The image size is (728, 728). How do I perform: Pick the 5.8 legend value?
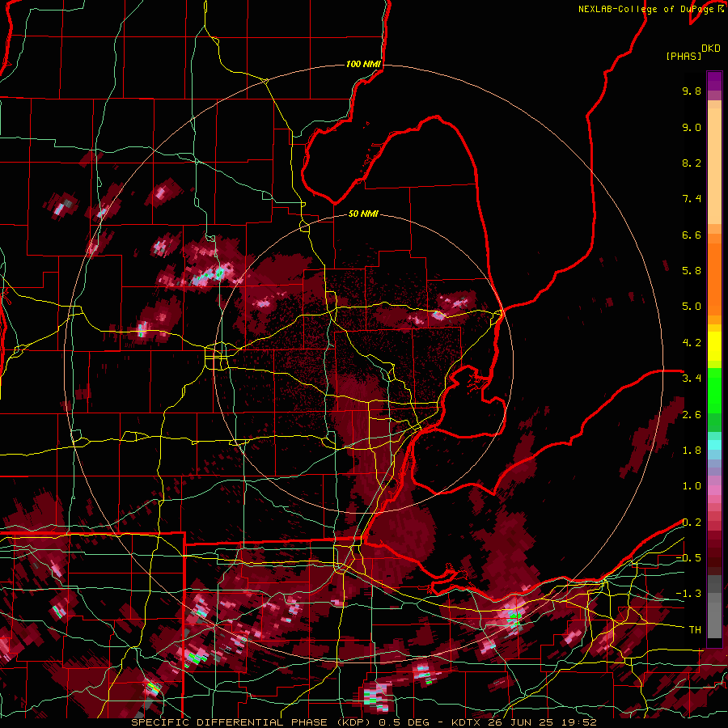click(692, 271)
